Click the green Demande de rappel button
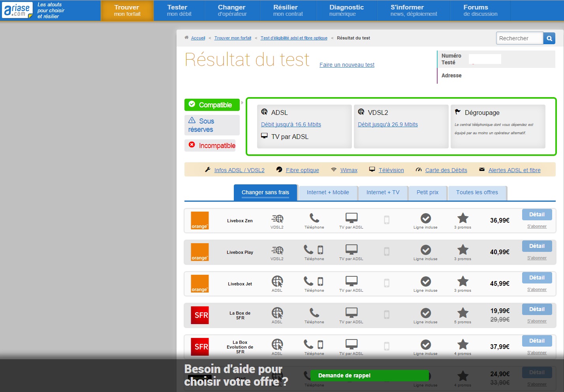Screen dimensions: 564x392 point(369,375)
